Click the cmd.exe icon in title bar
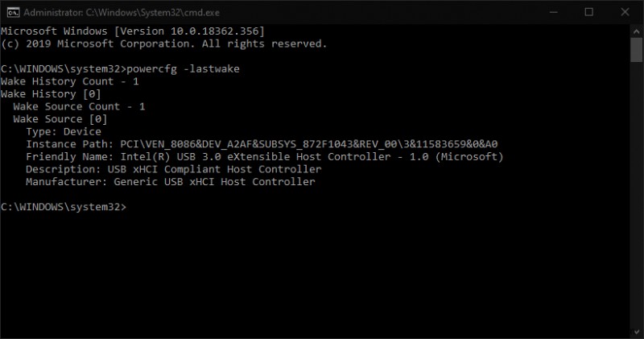The width and height of the screenshot is (644, 339). (x=12, y=11)
